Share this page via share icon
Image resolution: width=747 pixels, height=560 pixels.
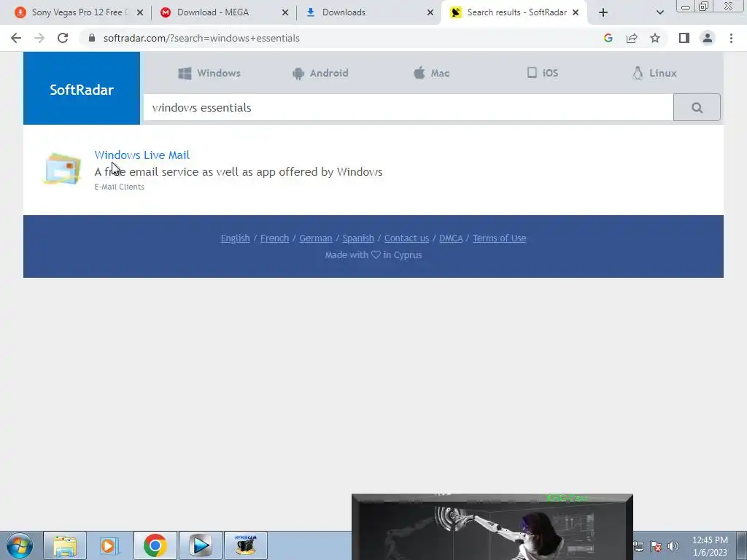(x=632, y=38)
